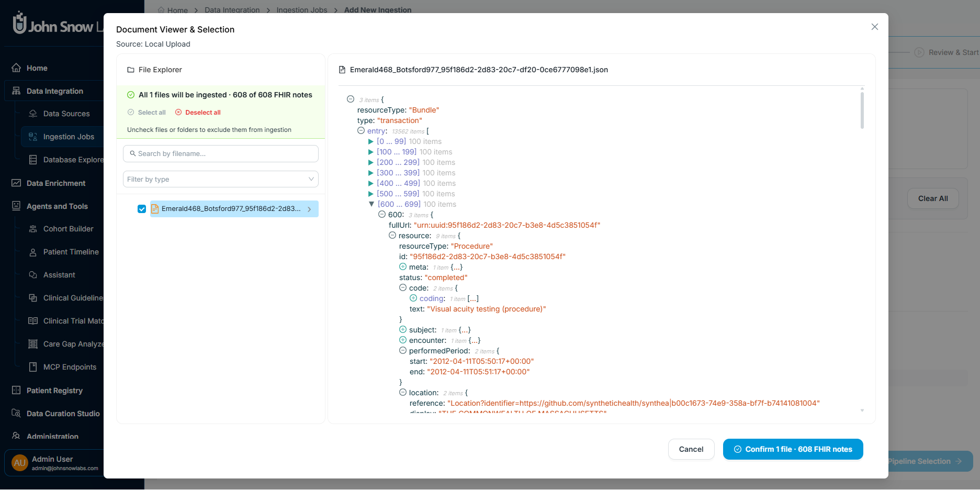Screen dimensions: 980x490
Task: Expand the encounter node
Action: point(403,340)
